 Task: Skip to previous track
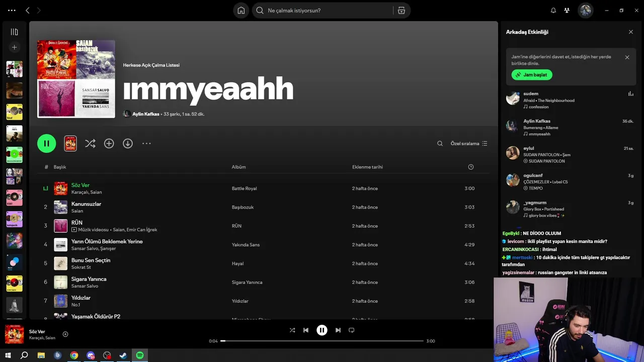(x=306, y=330)
